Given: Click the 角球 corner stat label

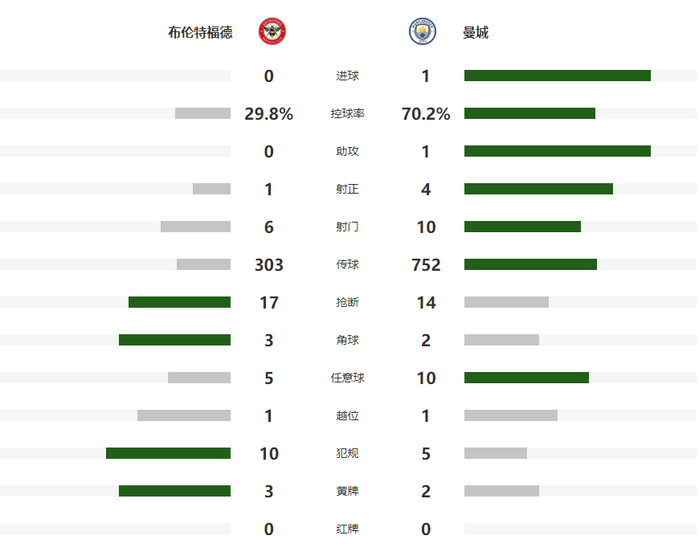Looking at the screenshot, I should point(347,341).
